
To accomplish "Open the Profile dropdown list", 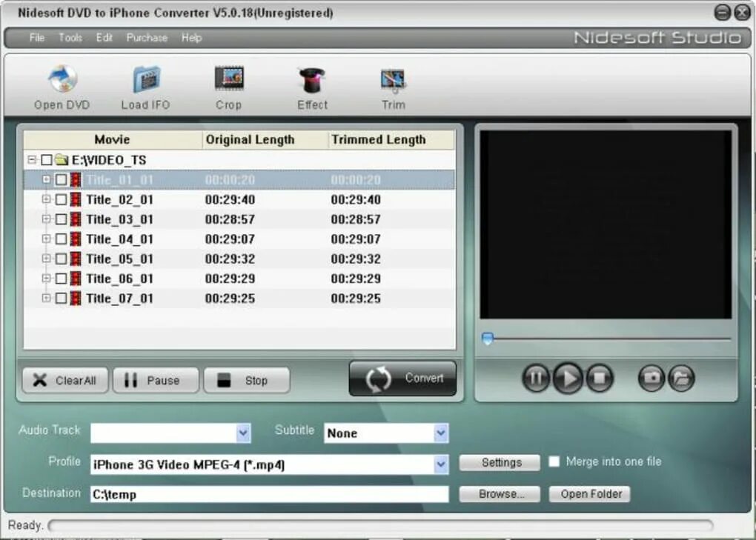I will pyautogui.click(x=441, y=464).
